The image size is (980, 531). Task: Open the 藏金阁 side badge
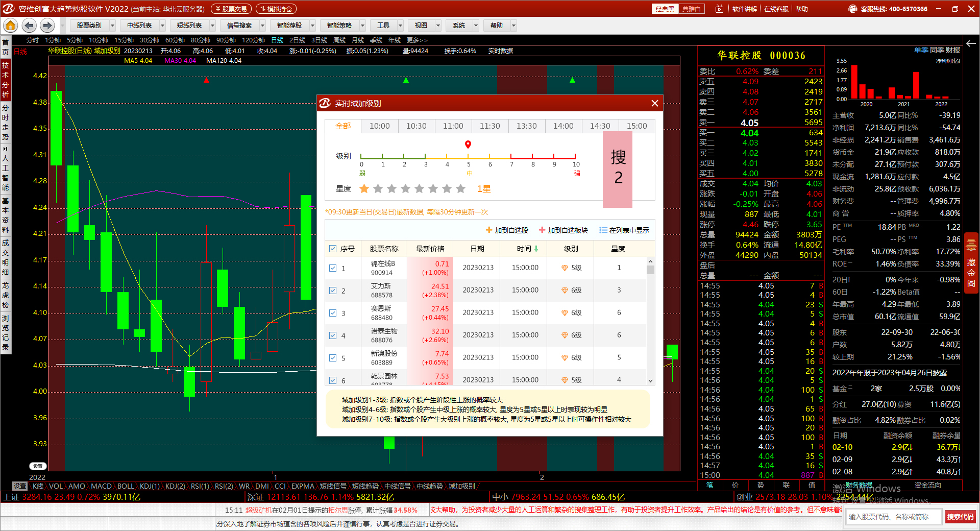click(x=971, y=262)
